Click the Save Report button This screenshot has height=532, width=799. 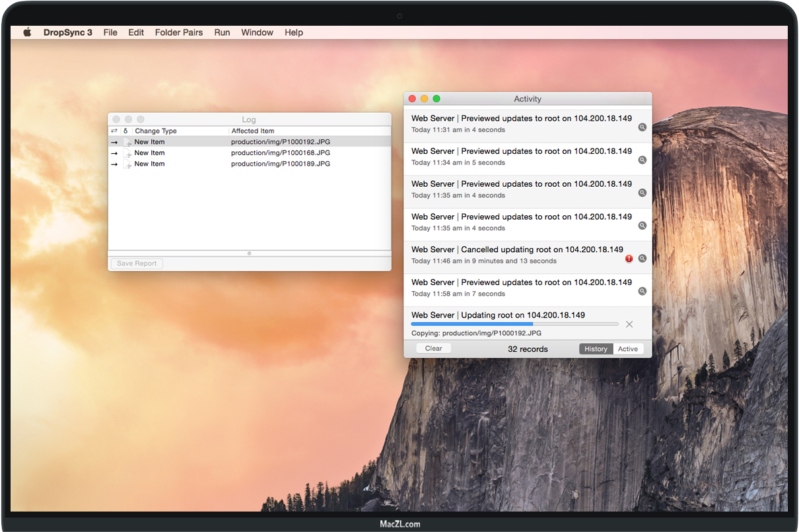coord(137,263)
